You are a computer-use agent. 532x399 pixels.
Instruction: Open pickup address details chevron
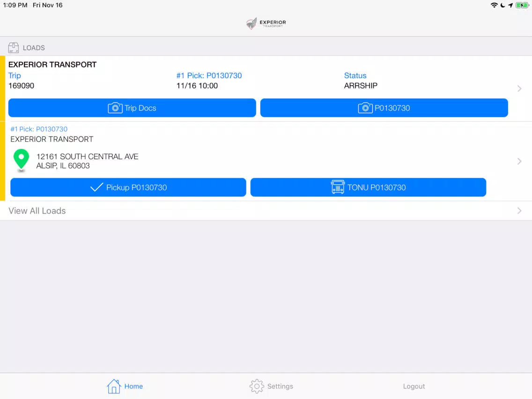tap(519, 161)
